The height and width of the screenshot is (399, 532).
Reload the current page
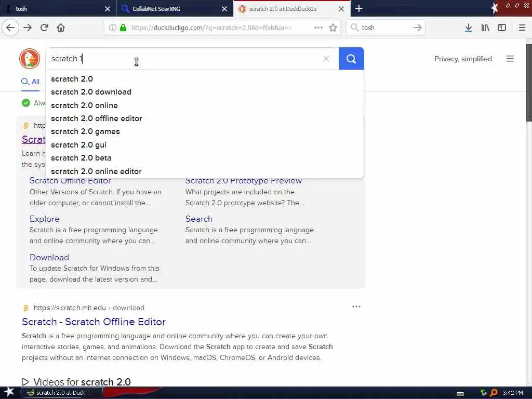(45, 28)
